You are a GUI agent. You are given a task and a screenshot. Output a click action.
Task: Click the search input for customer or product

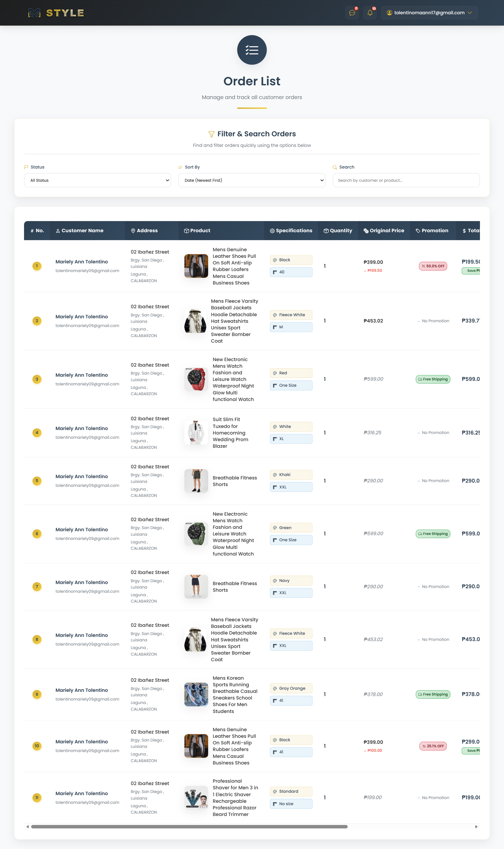pos(406,180)
